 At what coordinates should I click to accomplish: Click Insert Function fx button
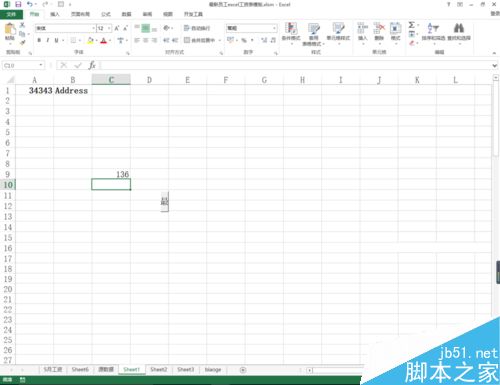(92, 65)
